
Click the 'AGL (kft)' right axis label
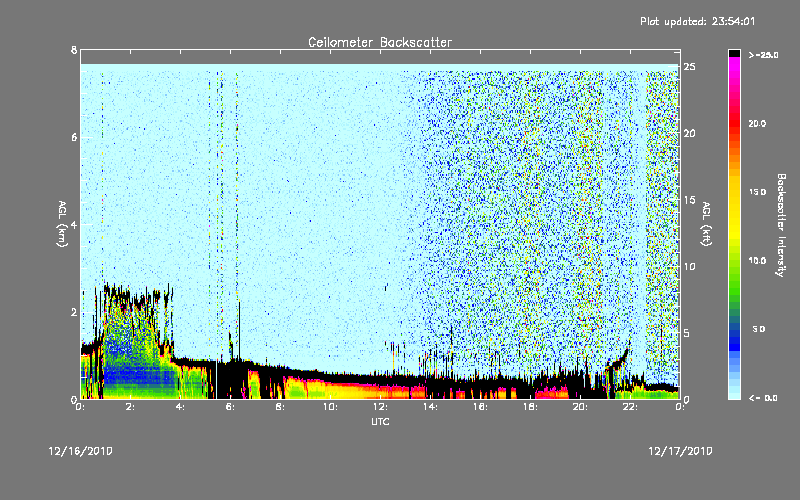coord(706,224)
